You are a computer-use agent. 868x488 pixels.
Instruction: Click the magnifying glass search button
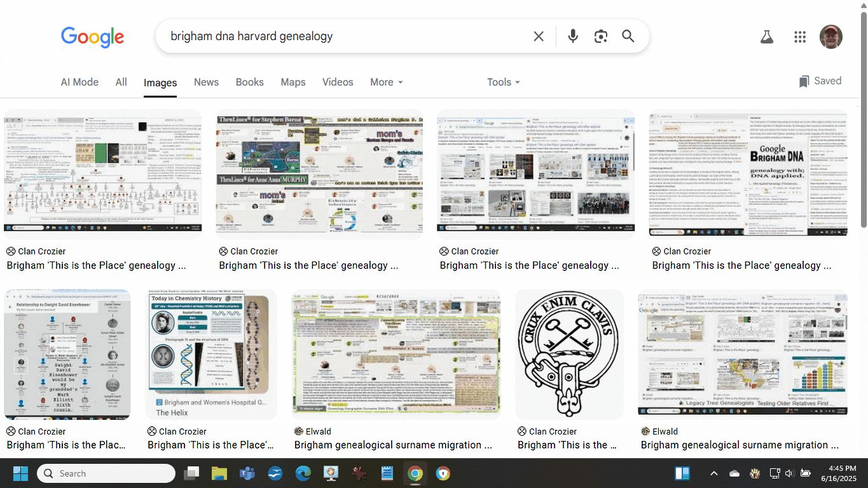click(628, 36)
